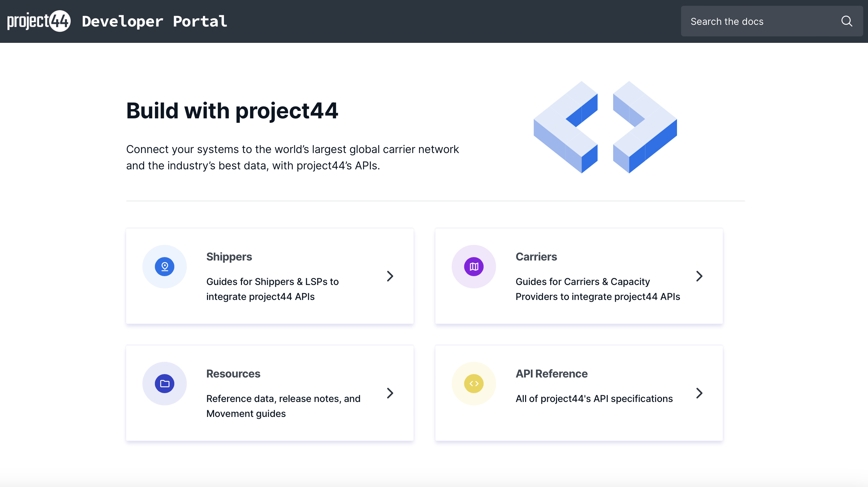
Task: Open the Developer Portal home title
Action: (155, 21)
